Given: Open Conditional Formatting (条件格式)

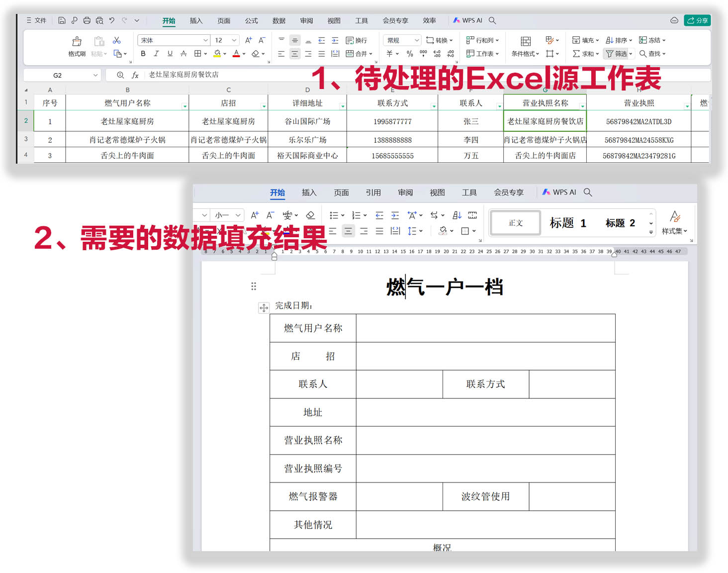Looking at the screenshot, I should (x=525, y=47).
